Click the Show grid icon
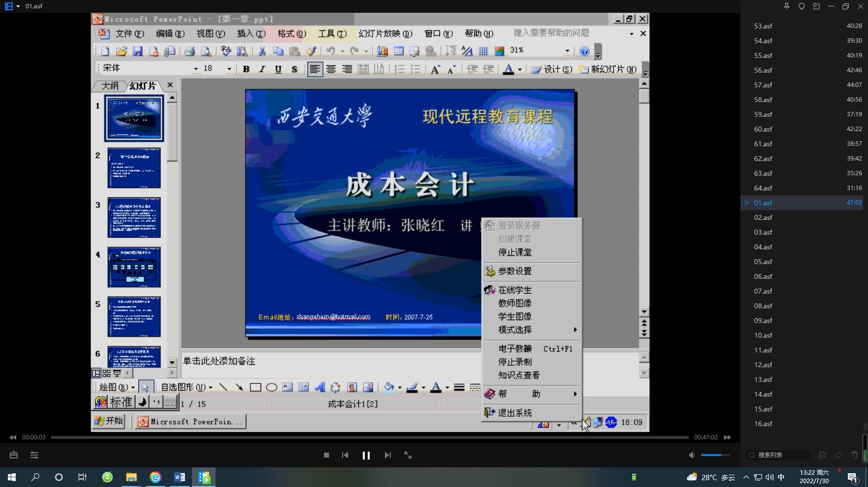The width and height of the screenshot is (868, 487). pyautogui.click(x=484, y=51)
